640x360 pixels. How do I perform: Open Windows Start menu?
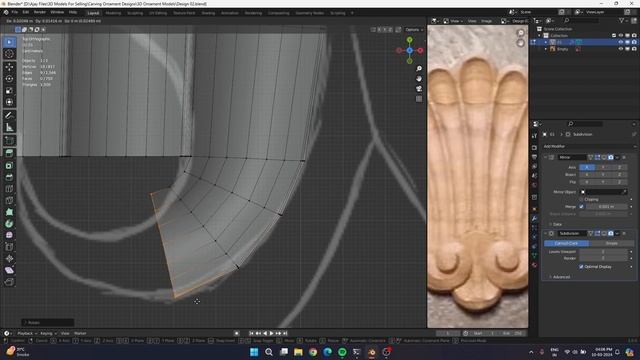254,352
